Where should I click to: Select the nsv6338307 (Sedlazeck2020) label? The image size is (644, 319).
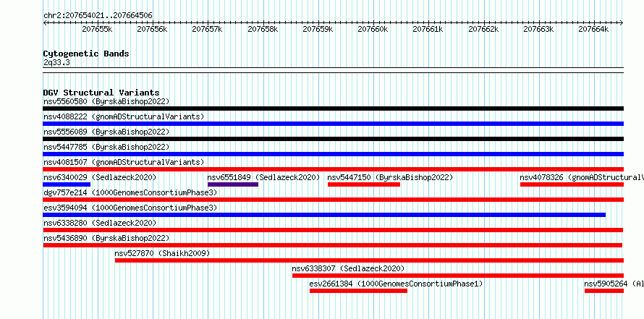click(348, 268)
